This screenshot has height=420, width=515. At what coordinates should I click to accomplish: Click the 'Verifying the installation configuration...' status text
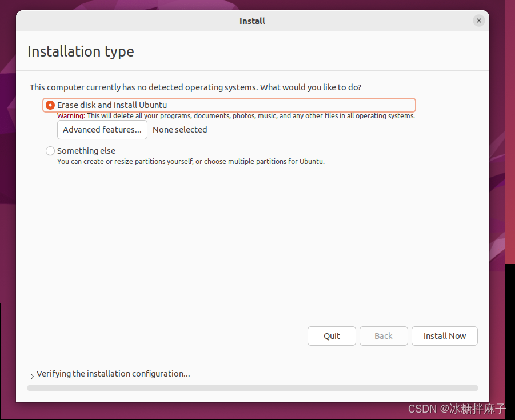pos(113,374)
